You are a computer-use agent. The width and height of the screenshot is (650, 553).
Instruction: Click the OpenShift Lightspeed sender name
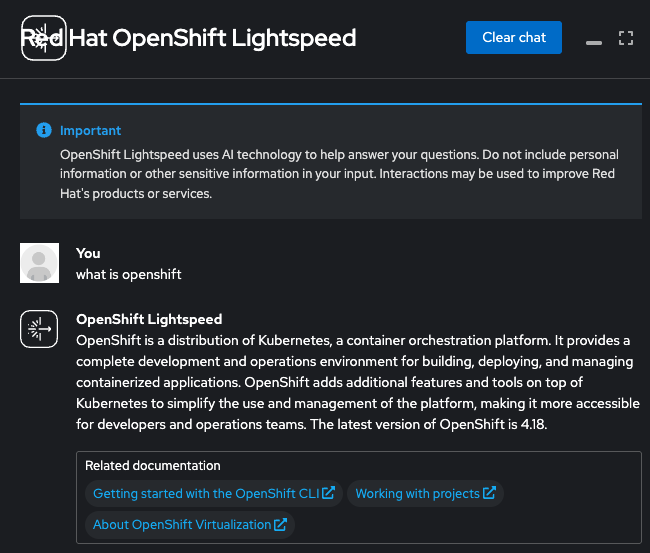click(x=149, y=320)
